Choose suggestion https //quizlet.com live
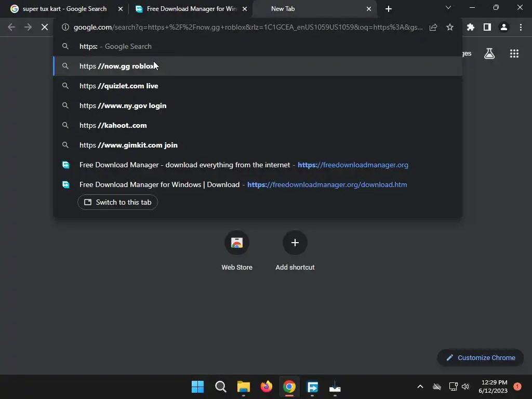The width and height of the screenshot is (532, 399). pyautogui.click(x=258, y=86)
